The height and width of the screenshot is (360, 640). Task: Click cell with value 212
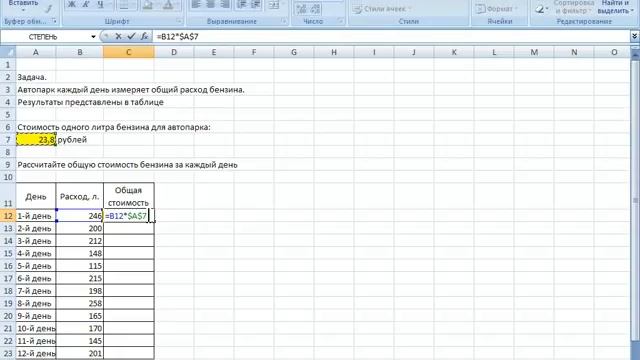(80, 241)
